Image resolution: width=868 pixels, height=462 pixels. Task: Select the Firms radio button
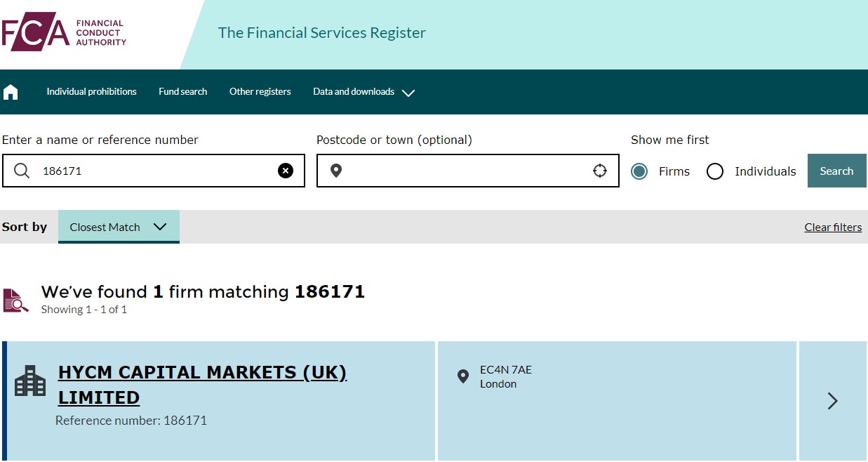click(x=639, y=171)
